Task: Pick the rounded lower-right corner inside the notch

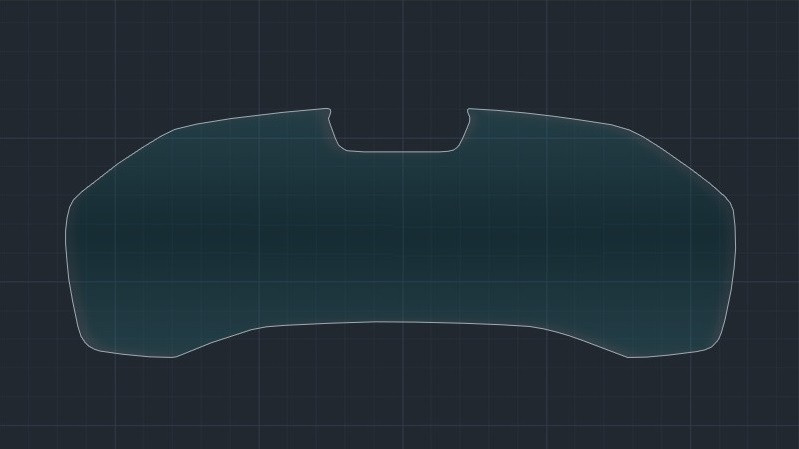Action: click(x=458, y=147)
